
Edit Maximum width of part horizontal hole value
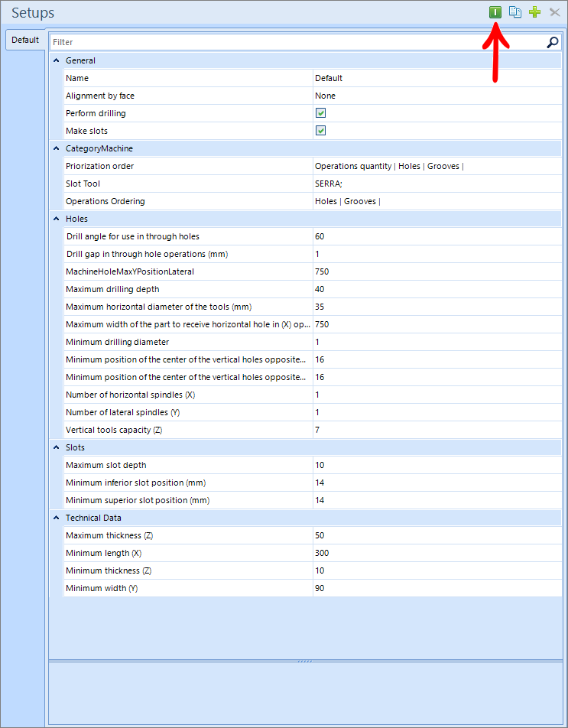pos(437,324)
